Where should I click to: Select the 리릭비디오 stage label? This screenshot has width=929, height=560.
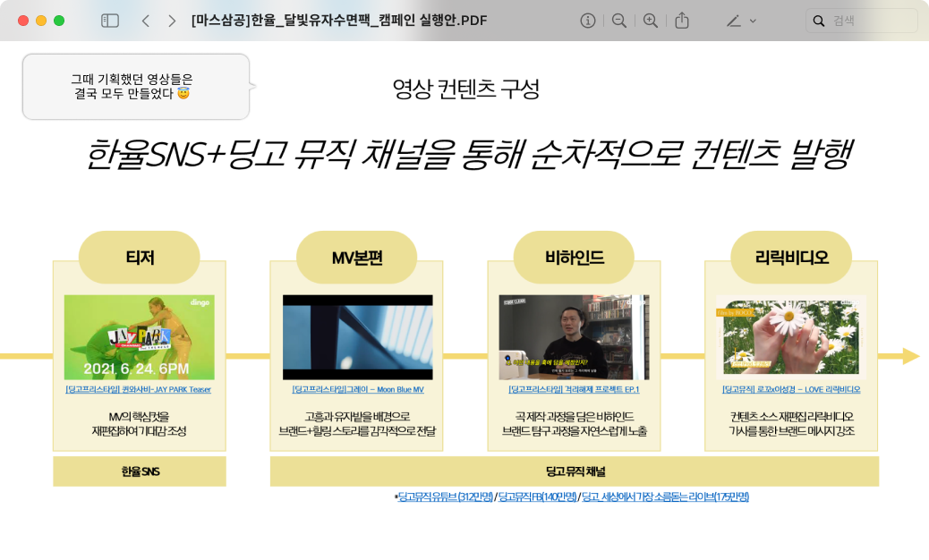tap(791, 258)
